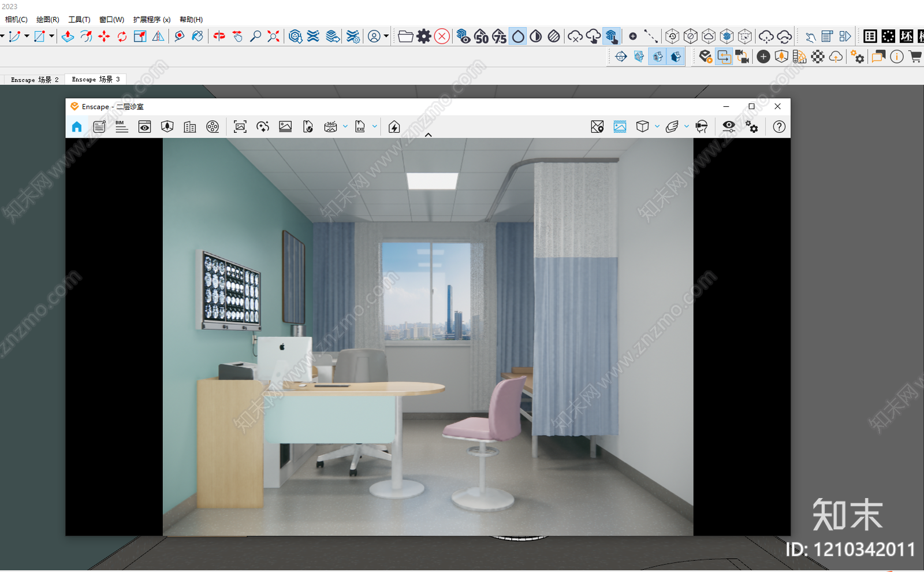
Task: Open dropdown beside the leaf icon
Action: point(687,127)
